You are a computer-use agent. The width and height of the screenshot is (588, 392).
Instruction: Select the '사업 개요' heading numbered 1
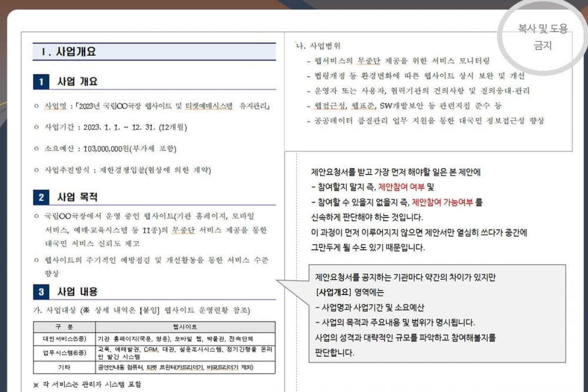[77, 81]
